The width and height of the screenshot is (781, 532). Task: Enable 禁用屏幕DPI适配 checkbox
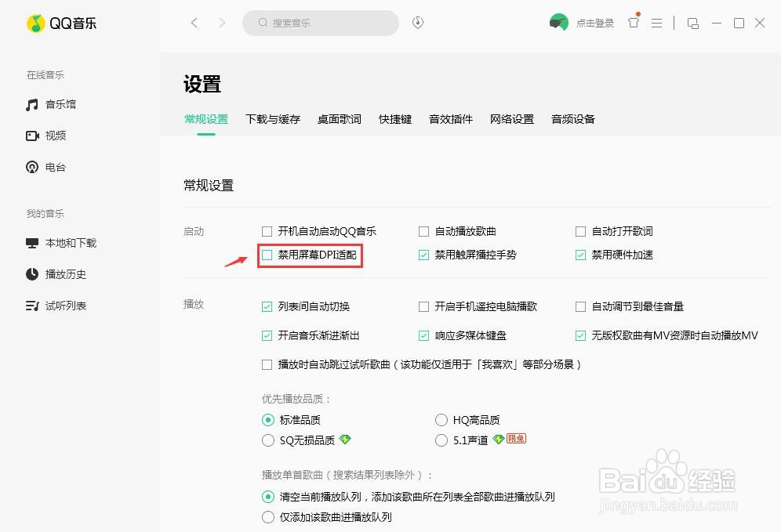point(267,255)
